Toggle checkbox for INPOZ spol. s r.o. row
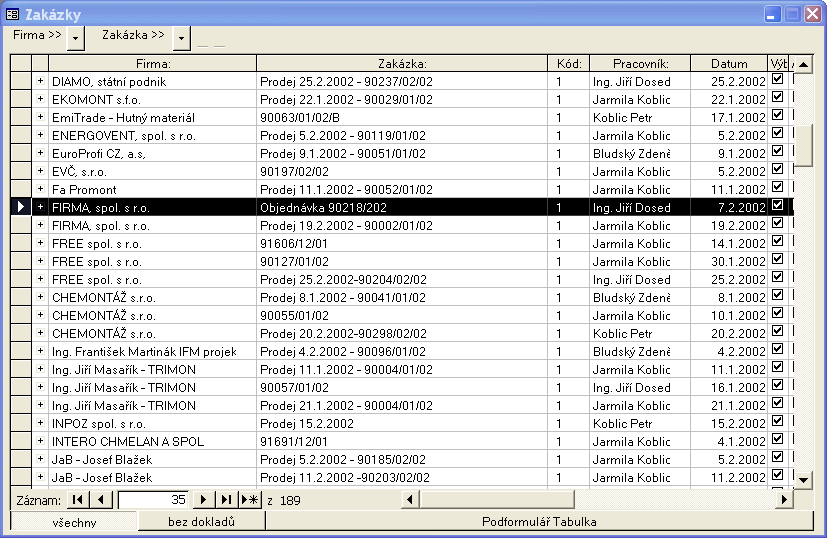This screenshot has height=538, width=827. click(x=778, y=423)
